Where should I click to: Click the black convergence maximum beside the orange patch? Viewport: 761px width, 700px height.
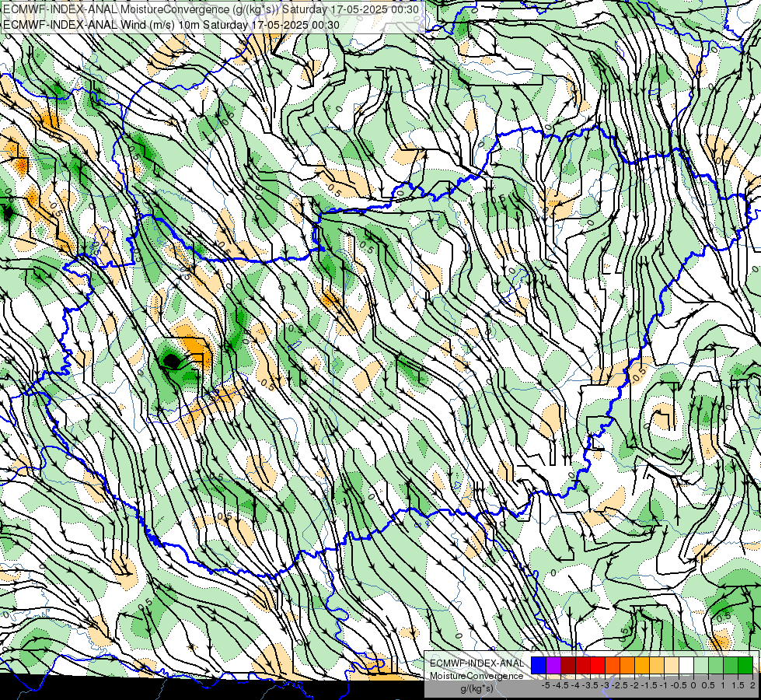[171, 361]
